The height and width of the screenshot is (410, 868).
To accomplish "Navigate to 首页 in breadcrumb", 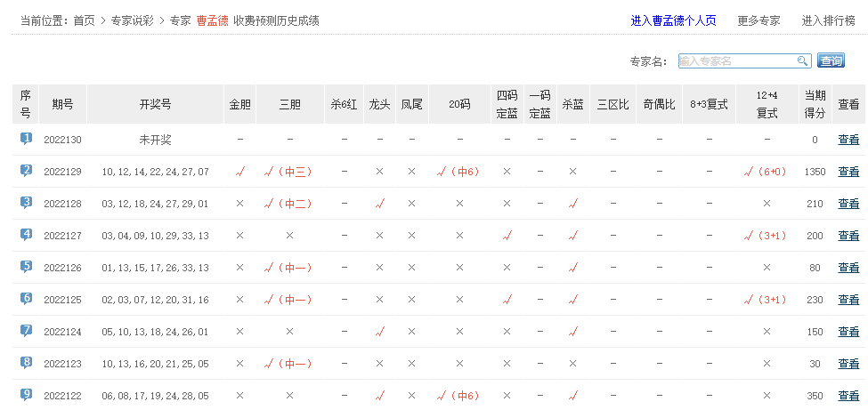I will coord(85,20).
